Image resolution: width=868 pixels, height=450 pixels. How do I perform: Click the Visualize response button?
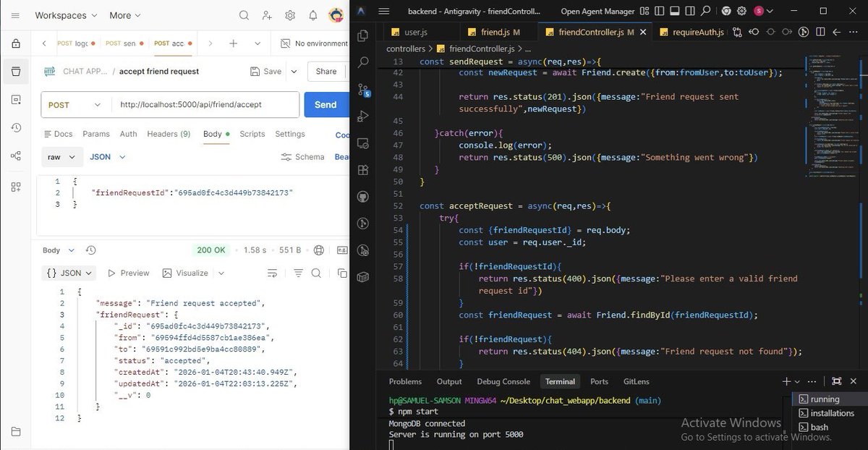point(185,273)
